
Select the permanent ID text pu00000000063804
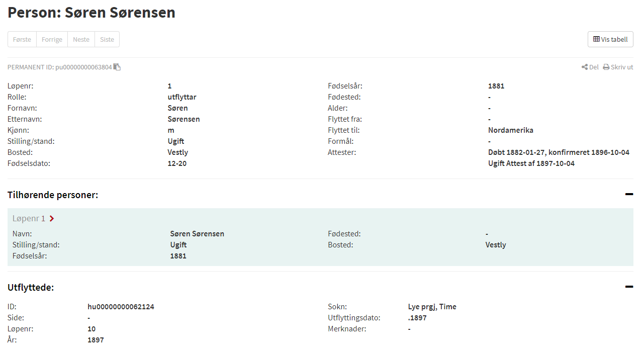tap(83, 67)
